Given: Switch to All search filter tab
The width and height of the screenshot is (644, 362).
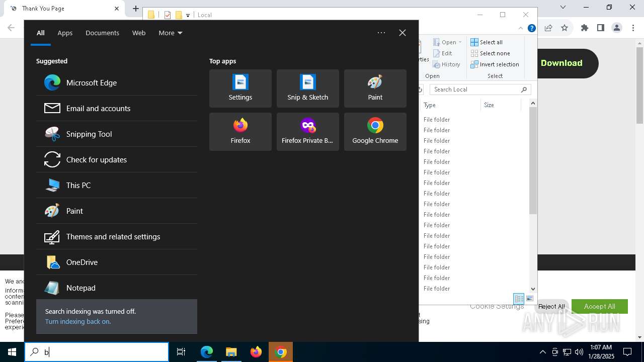Looking at the screenshot, I should [41, 33].
